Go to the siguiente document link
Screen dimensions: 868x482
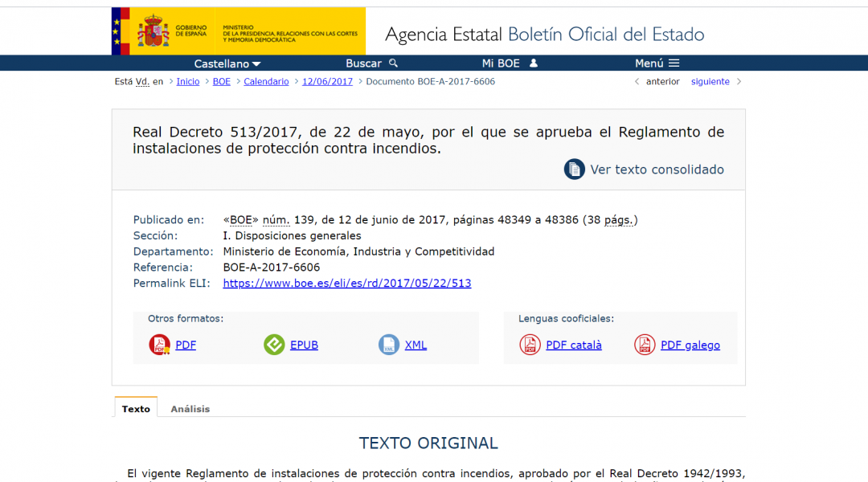[x=710, y=81]
